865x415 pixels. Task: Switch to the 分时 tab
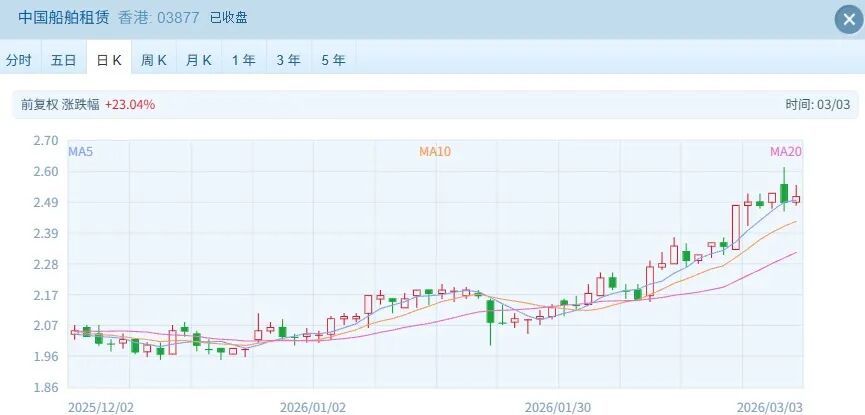pyautogui.click(x=19, y=60)
